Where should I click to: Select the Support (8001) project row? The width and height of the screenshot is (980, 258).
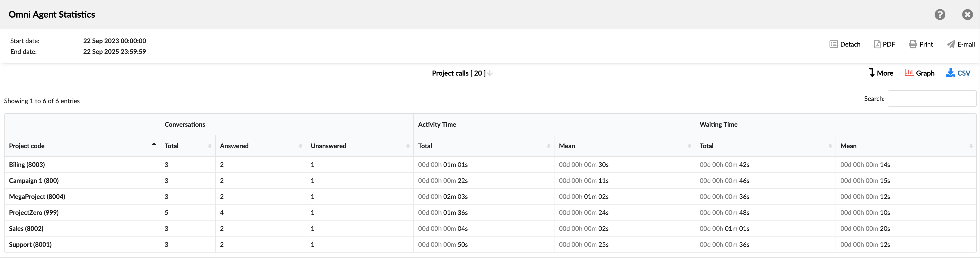tap(30, 244)
